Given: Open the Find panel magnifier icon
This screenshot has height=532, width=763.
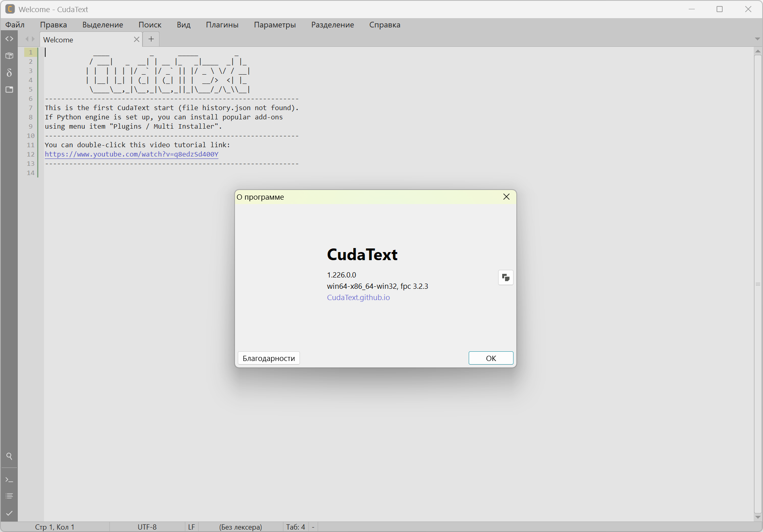Looking at the screenshot, I should 9,456.
